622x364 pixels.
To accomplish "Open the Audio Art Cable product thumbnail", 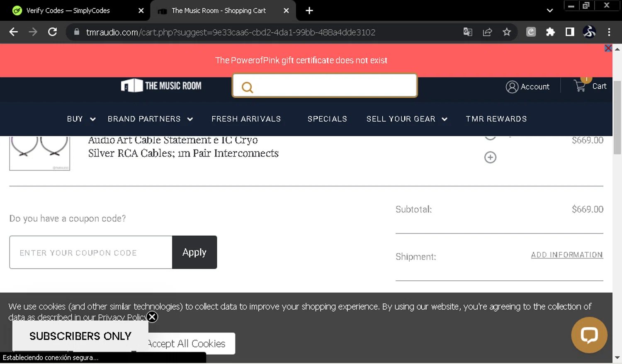I will (x=39, y=152).
